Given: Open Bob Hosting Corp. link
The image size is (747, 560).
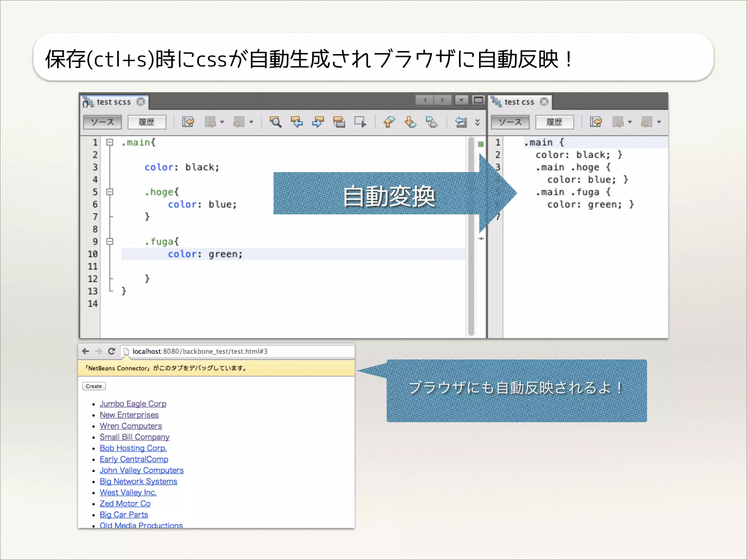Looking at the screenshot, I should [133, 448].
